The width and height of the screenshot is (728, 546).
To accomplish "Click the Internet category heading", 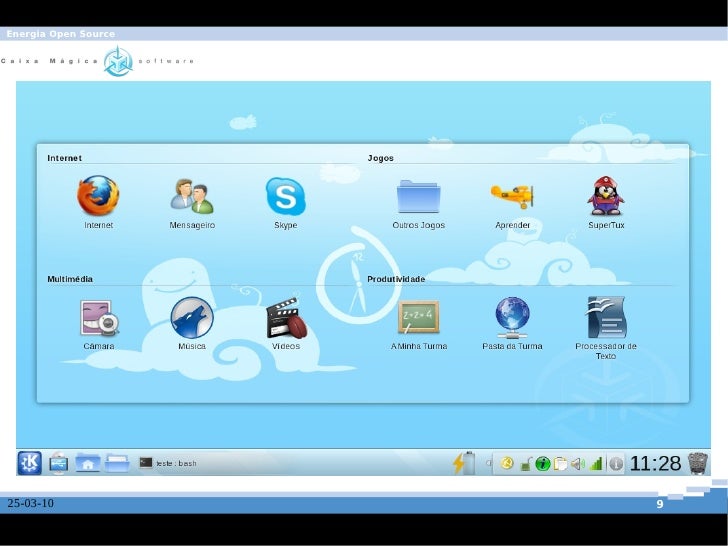I will point(65,158).
